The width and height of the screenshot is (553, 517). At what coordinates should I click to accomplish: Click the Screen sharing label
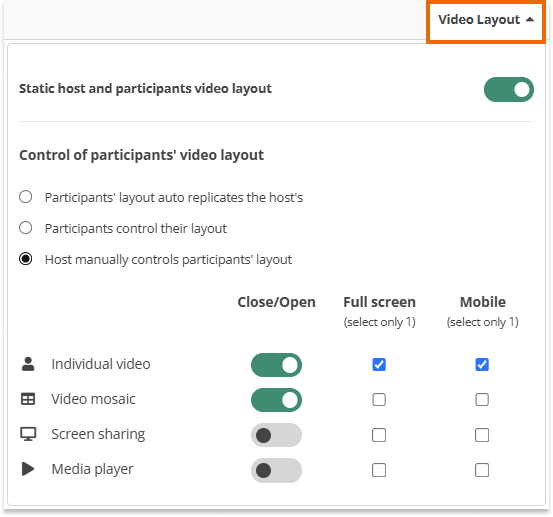(98, 434)
